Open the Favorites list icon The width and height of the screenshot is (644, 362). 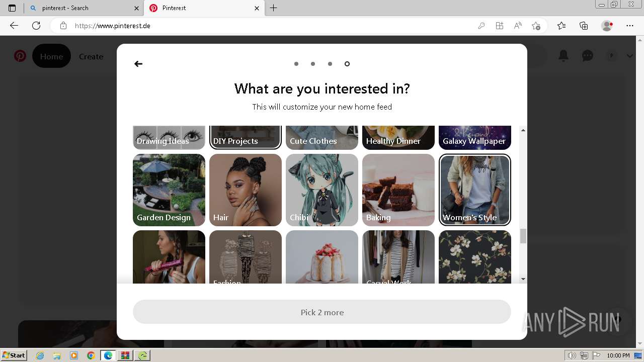[x=561, y=26]
